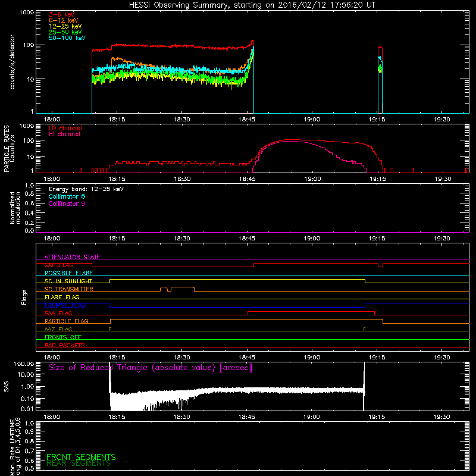Image resolution: width=476 pixels, height=476 pixels.
Task: Click the FLARE FLAG label
Action: pos(62,297)
